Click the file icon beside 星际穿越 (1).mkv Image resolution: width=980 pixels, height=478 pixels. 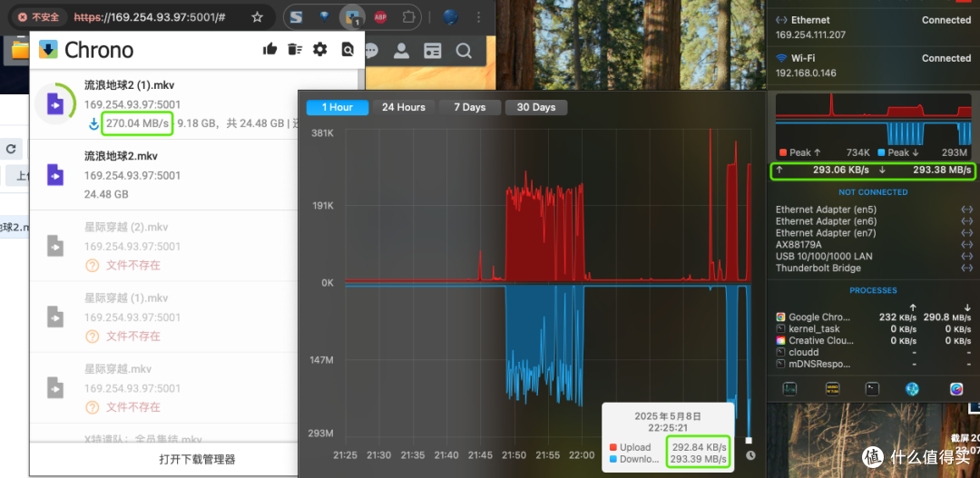coord(55,317)
